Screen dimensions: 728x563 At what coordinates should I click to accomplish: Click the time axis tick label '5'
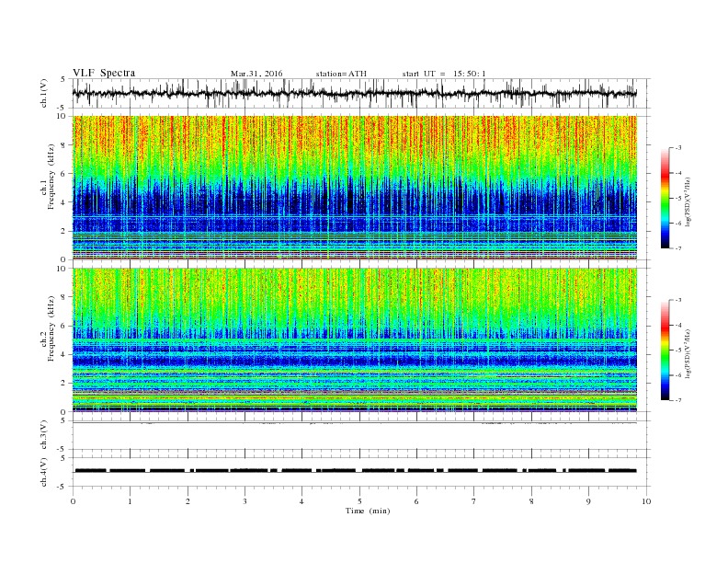359,501
